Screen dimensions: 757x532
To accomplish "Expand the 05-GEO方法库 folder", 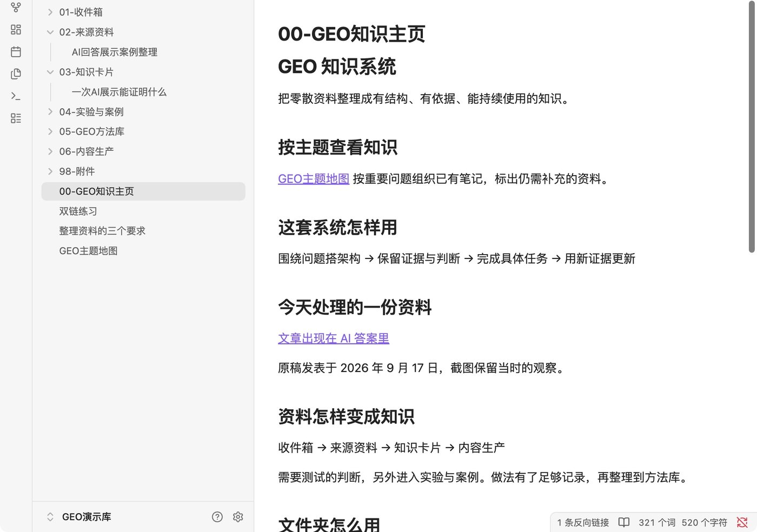I will coord(50,131).
